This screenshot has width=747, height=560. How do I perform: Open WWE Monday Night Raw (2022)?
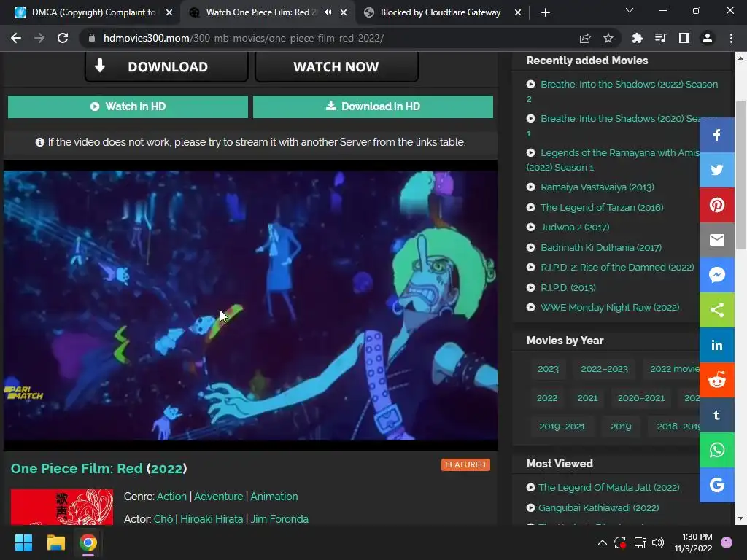pyautogui.click(x=610, y=307)
